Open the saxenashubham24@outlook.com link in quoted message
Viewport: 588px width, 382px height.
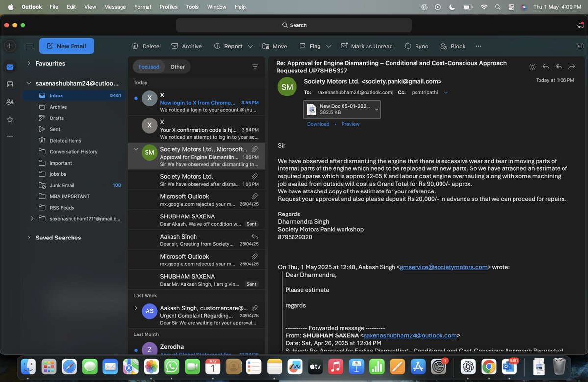pos(410,335)
